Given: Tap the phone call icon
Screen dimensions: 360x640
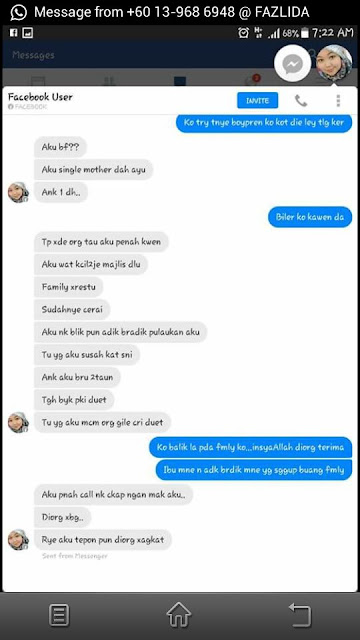Looking at the screenshot, I should click(301, 100).
